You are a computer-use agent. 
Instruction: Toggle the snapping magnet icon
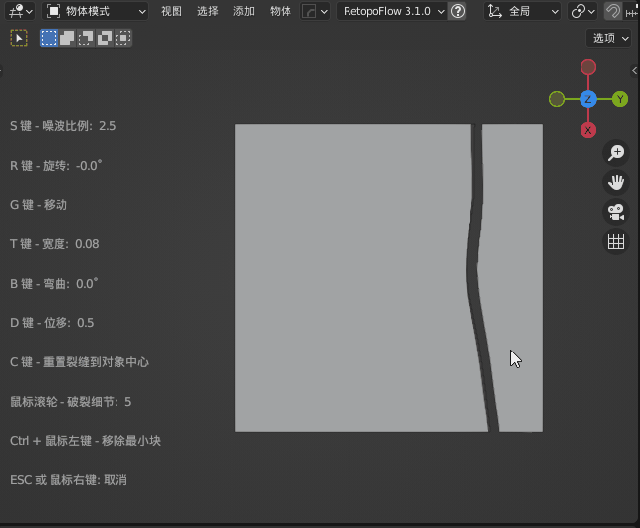pos(612,11)
